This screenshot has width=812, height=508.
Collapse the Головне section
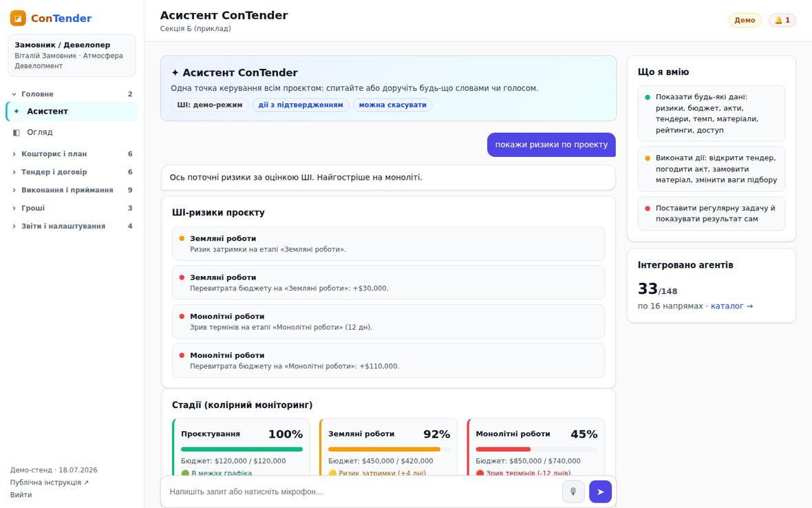72,94
